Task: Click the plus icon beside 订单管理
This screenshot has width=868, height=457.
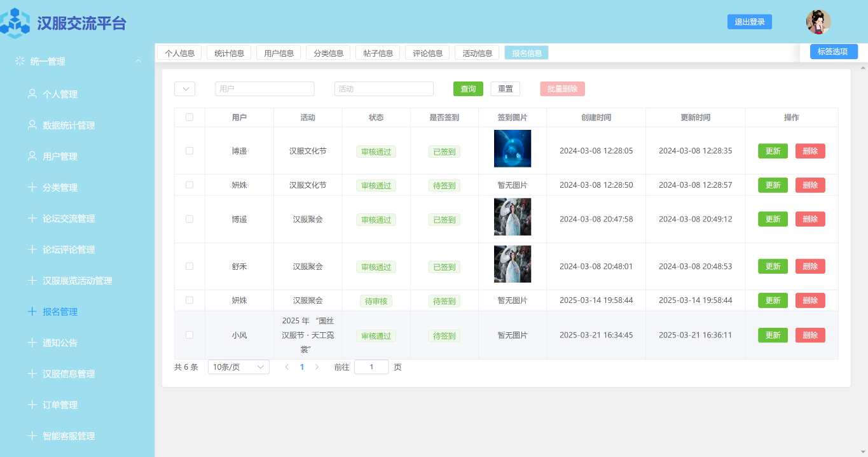Action: click(32, 405)
